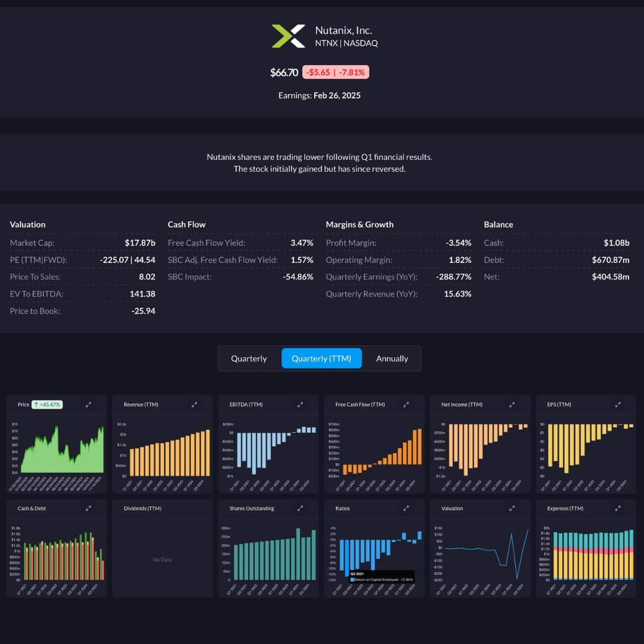644x644 pixels.
Task: Expand the Expenses (TTM) chart
Action: point(618,509)
